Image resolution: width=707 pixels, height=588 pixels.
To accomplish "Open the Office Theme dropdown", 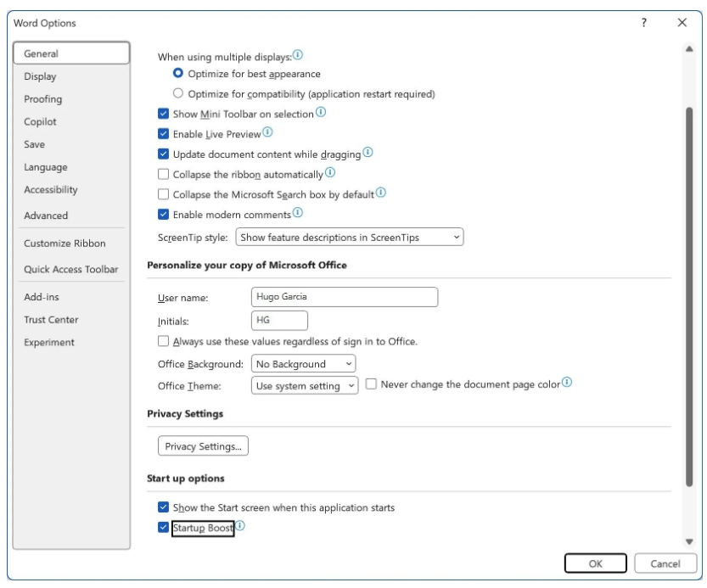I will click(x=305, y=386).
